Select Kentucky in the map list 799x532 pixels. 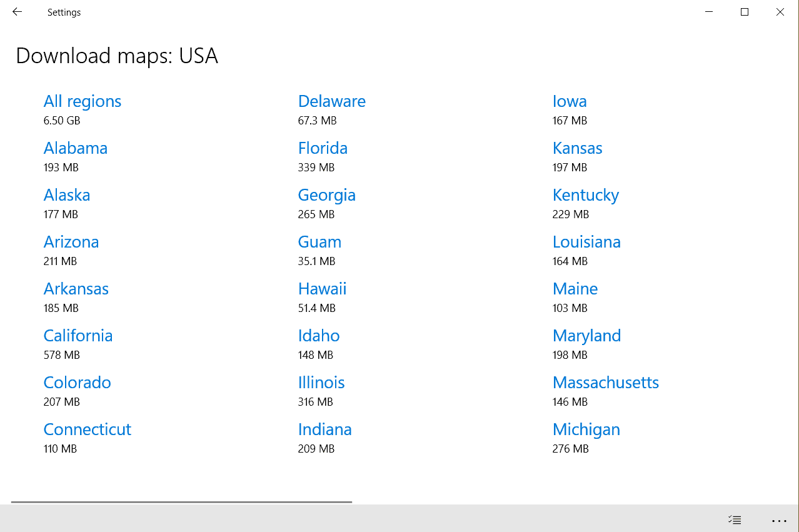pos(585,195)
